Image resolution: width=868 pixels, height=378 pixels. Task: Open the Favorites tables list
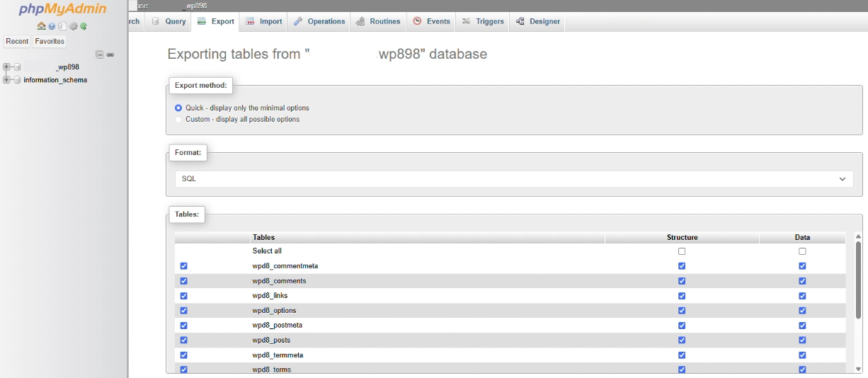tap(50, 41)
